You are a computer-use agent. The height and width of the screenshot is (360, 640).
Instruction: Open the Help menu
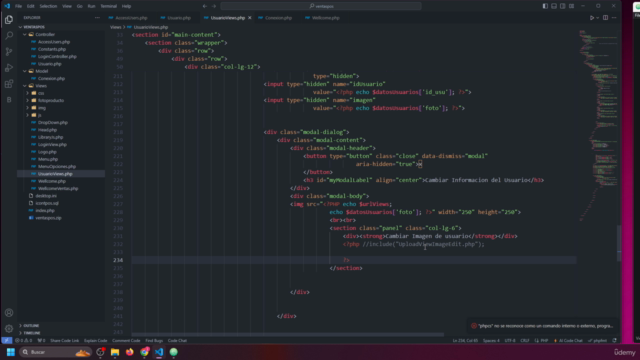click(x=127, y=6)
